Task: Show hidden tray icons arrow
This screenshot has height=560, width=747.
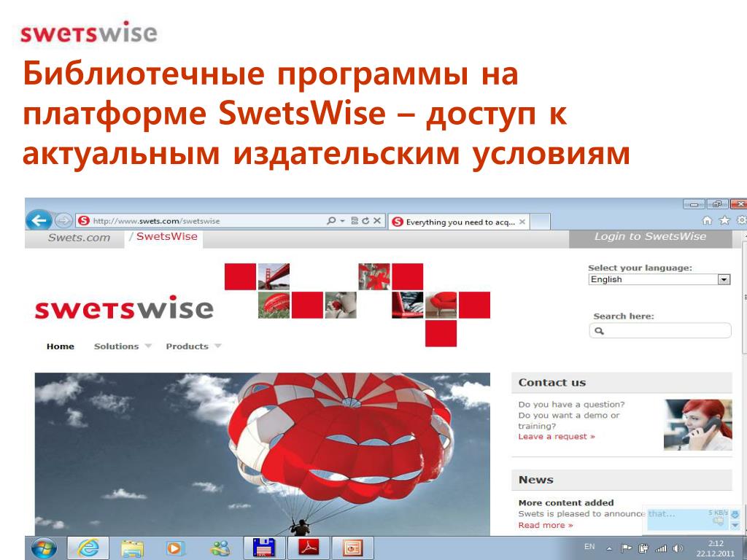Action: [609, 548]
